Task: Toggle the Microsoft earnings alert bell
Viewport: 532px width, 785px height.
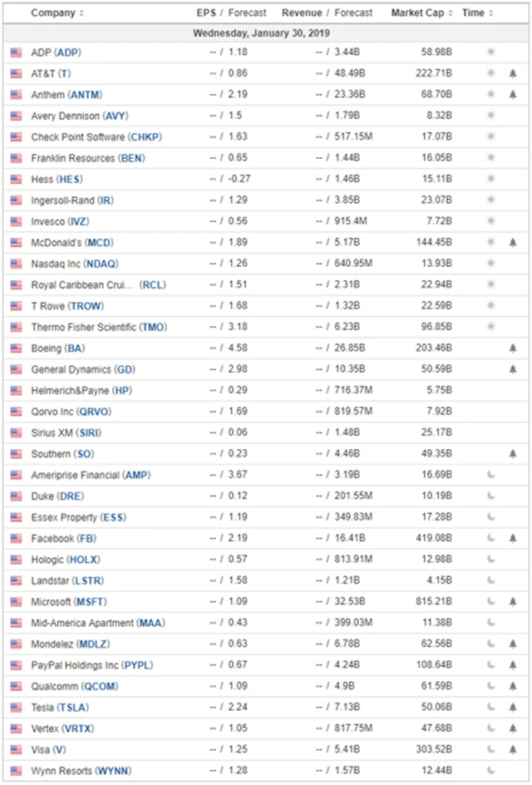Action: [513, 602]
